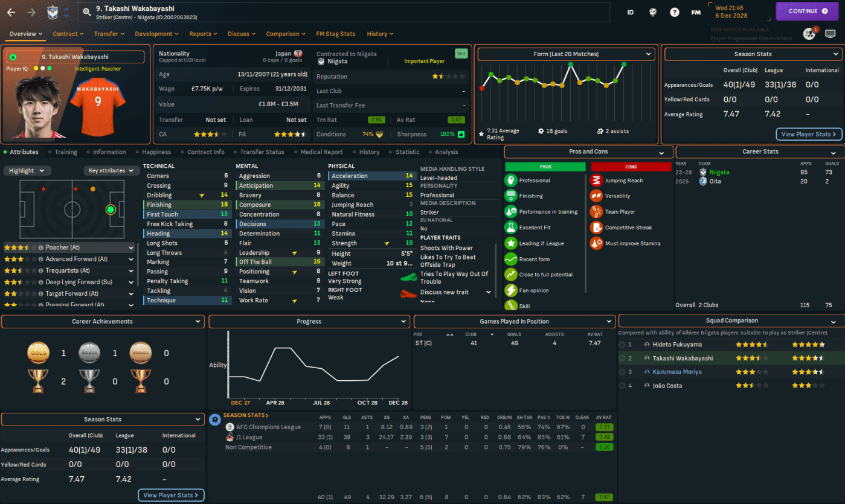Image resolution: width=845 pixels, height=504 pixels.
Task: Select the Hideto Fukuyama comparison radio button
Action: coord(622,345)
